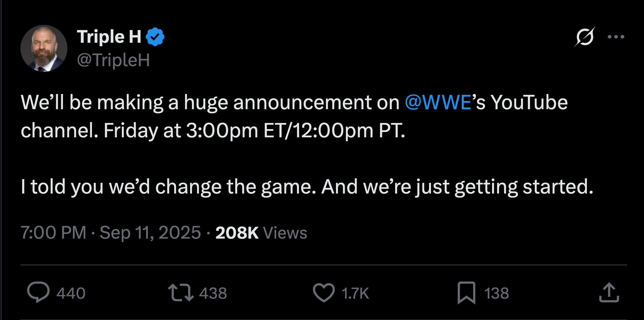Click the 7:00 PM timestamp

pos(53,233)
